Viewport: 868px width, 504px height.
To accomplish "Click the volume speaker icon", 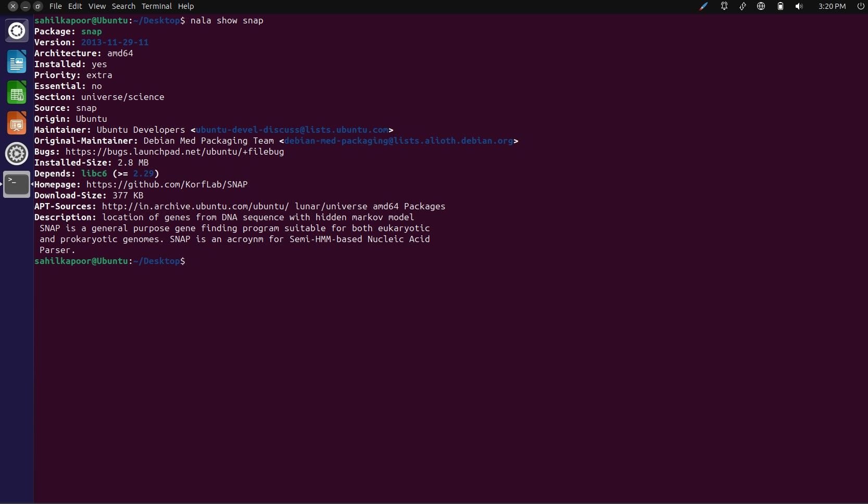I will pyautogui.click(x=799, y=6).
